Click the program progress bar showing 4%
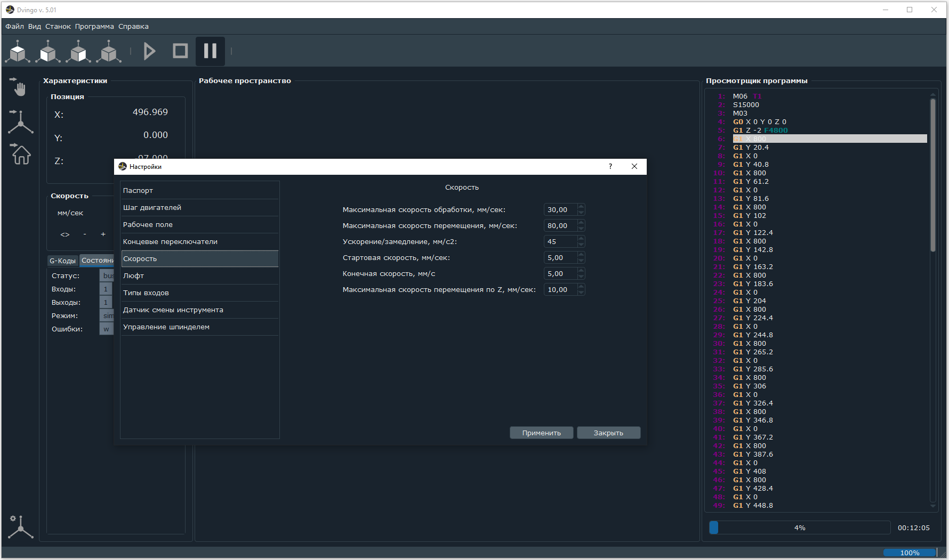This screenshot has width=949, height=560. (x=799, y=527)
